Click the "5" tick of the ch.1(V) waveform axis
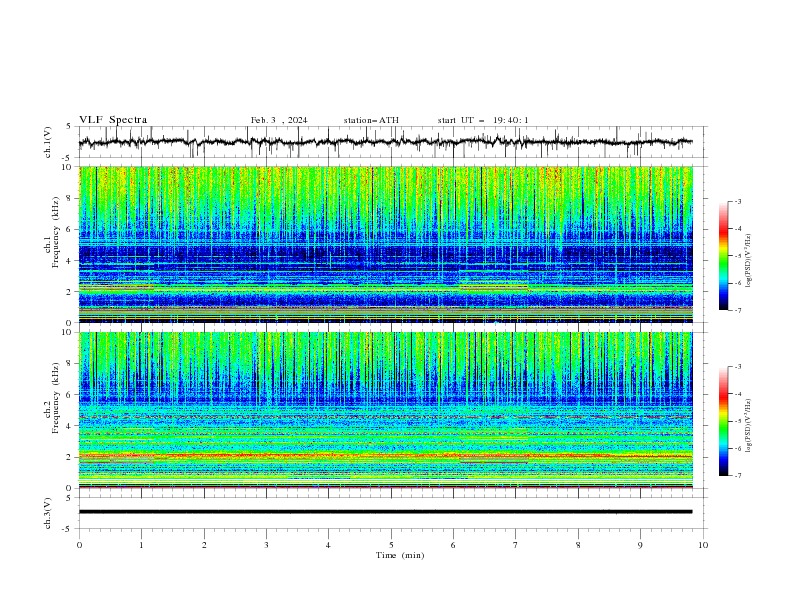The height and width of the screenshot is (612, 792). pyautogui.click(x=69, y=126)
